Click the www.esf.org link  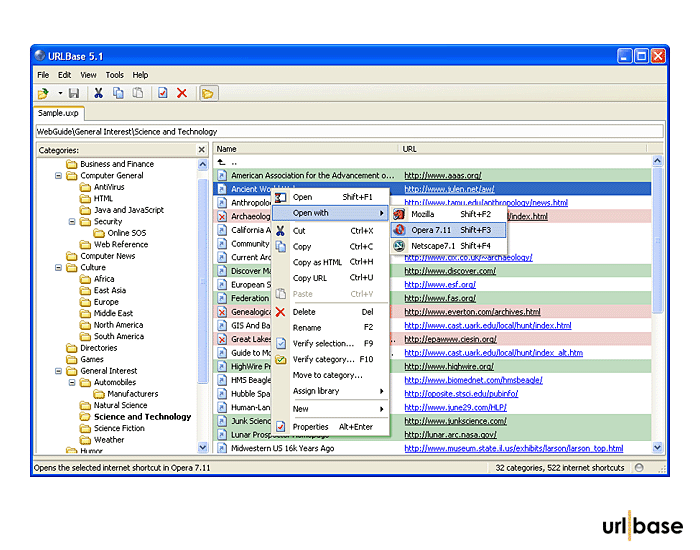tap(440, 285)
